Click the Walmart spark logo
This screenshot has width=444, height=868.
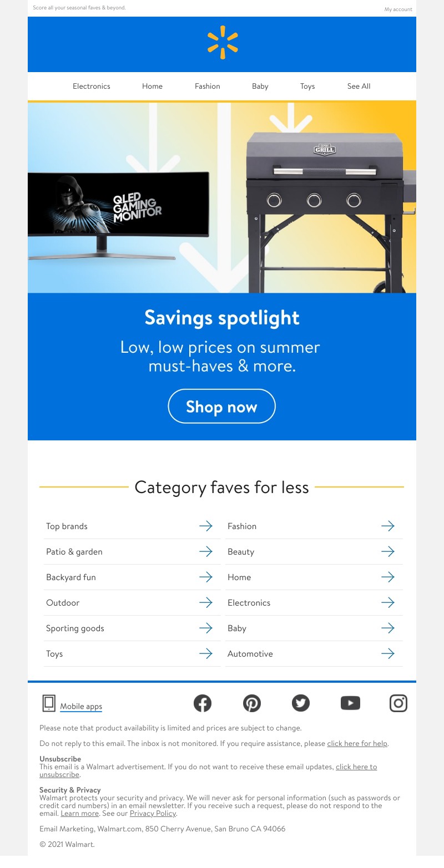click(223, 42)
